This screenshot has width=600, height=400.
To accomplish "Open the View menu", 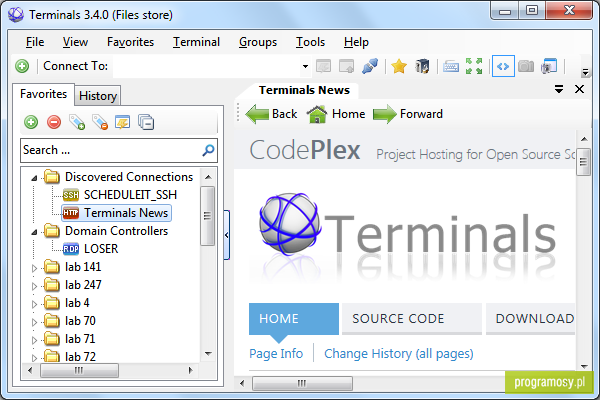I will pyautogui.click(x=75, y=42).
